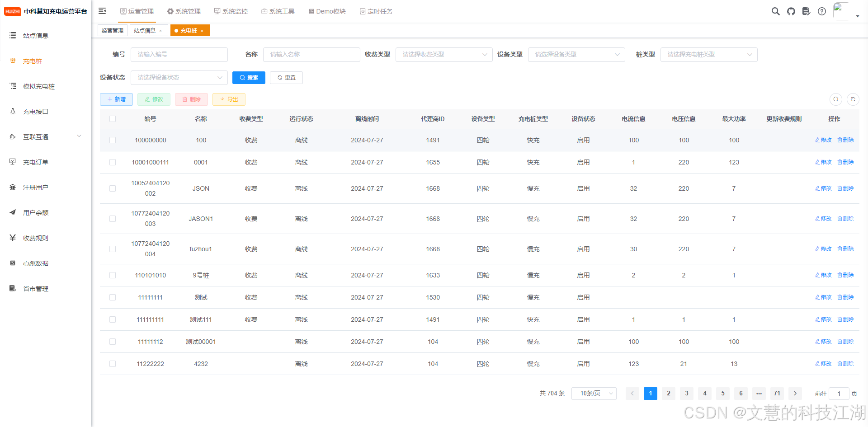Open the top-bar search magnifier icon
The height and width of the screenshot is (427, 868).
(775, 11)
